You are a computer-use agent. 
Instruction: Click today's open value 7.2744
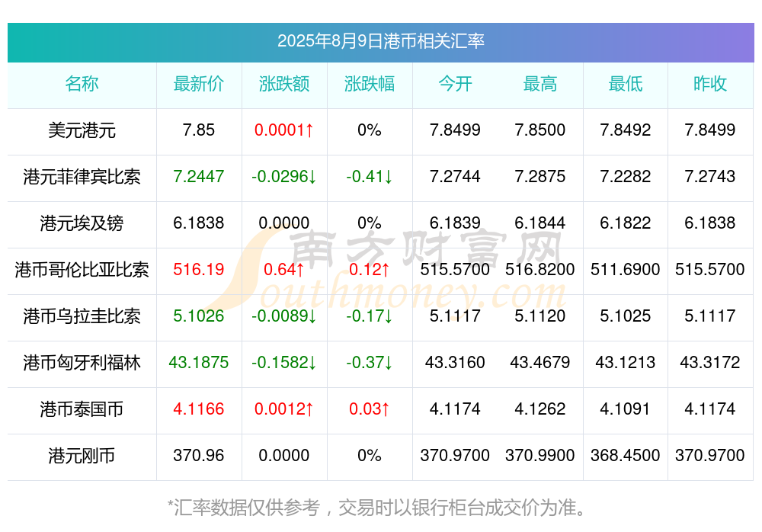[x=455, y=176]
